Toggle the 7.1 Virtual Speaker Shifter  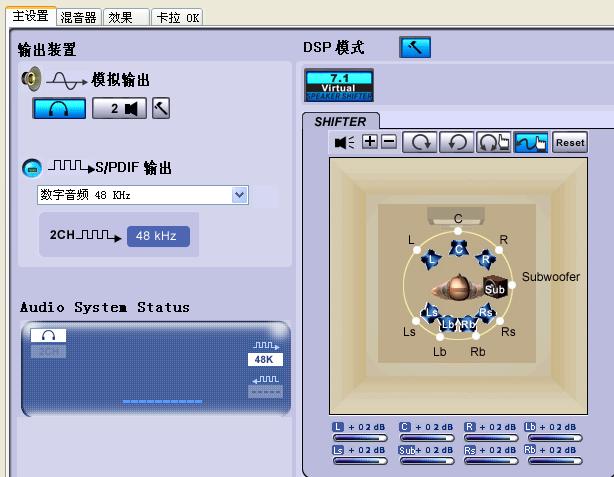pyautogui.click(x=339, y=85)
